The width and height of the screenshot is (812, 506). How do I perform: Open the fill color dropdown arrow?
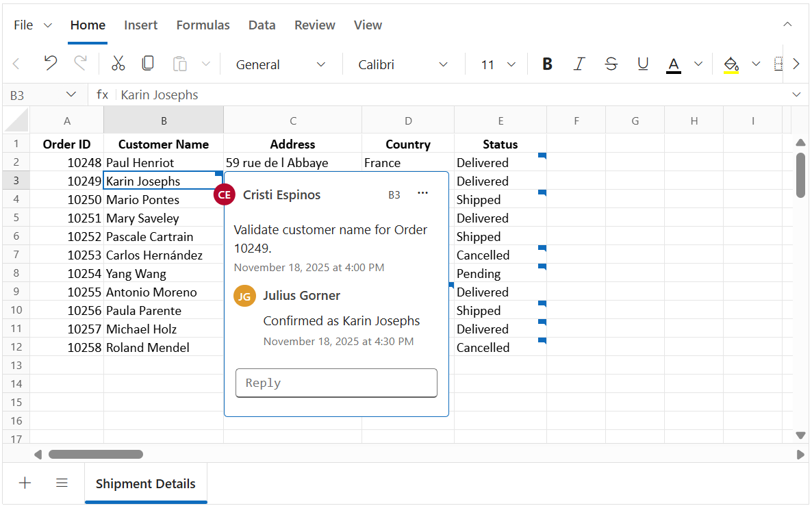pos(756,64)
